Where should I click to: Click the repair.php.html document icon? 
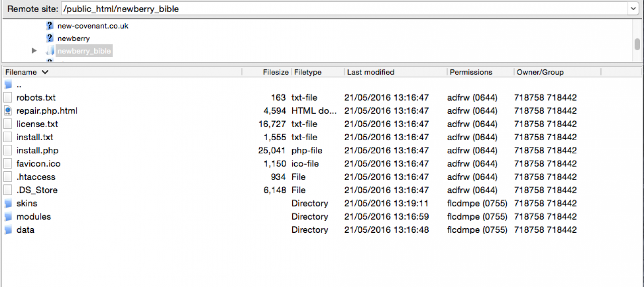coord(8,111)
